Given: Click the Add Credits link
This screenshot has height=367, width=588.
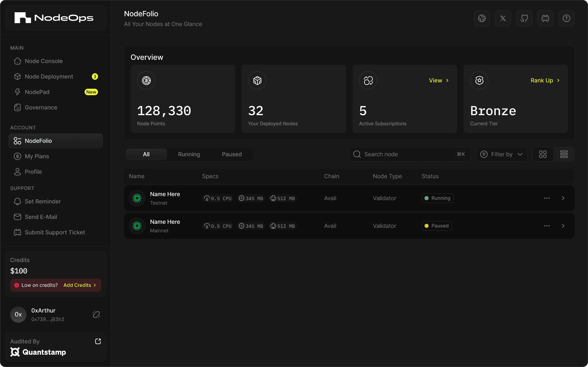Looking at the screenshot, I should 80,285.
